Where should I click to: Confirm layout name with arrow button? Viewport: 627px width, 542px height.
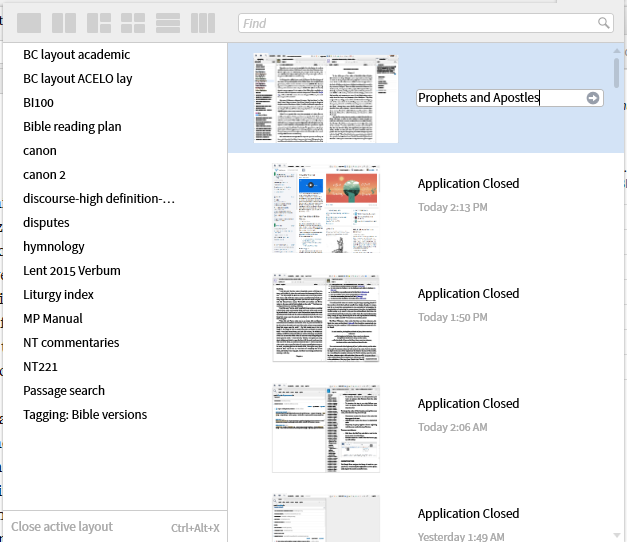593,98
